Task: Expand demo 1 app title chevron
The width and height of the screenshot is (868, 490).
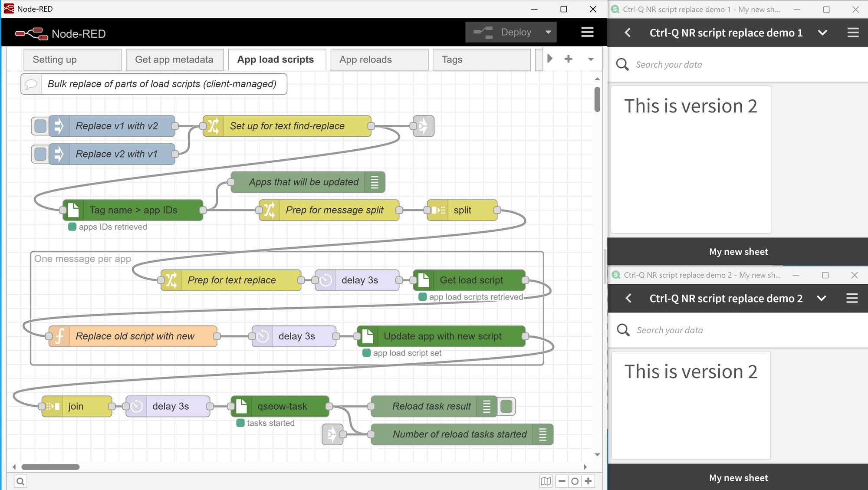Action: click(x=822, y=33)
